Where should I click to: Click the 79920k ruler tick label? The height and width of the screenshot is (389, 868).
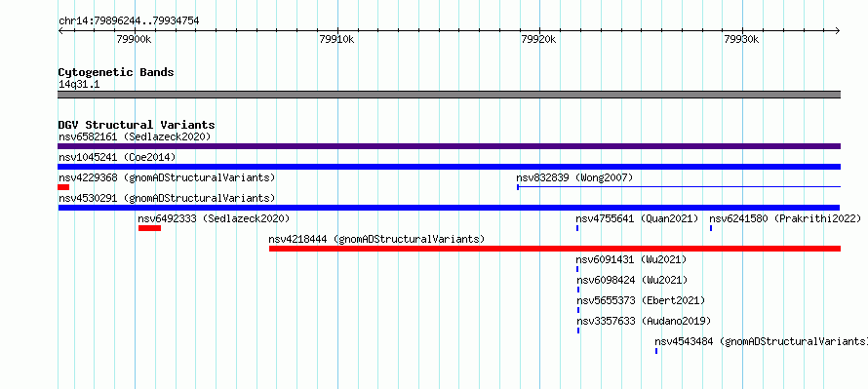538,39
